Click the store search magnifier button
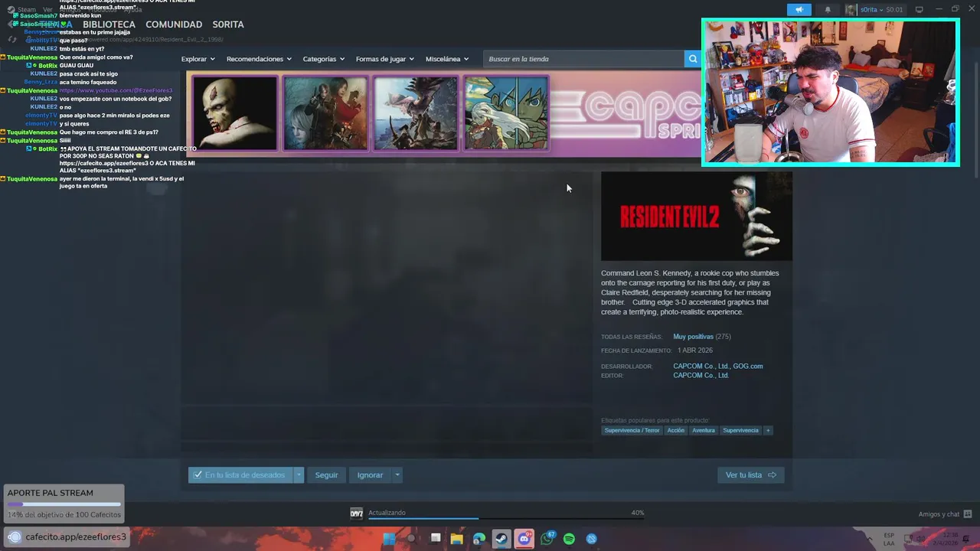This screenshot has width=980, height=551. [x=692, y=59]
